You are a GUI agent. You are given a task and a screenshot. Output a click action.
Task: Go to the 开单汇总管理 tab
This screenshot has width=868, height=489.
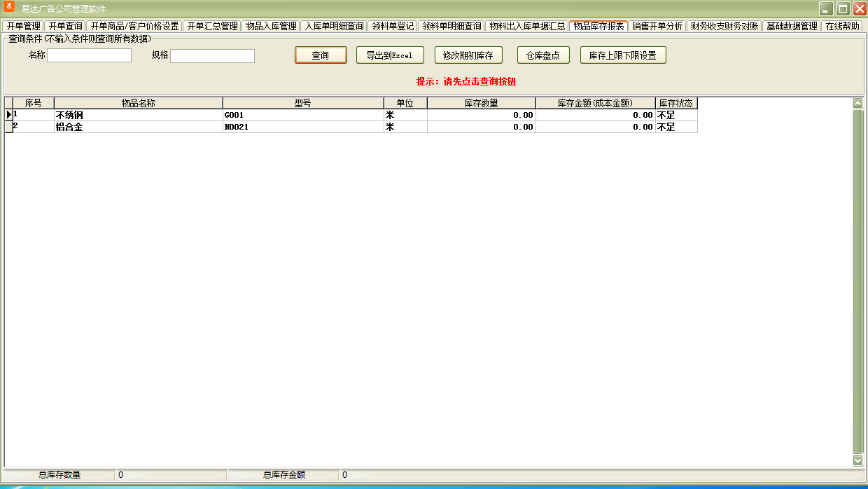[212, 26]
